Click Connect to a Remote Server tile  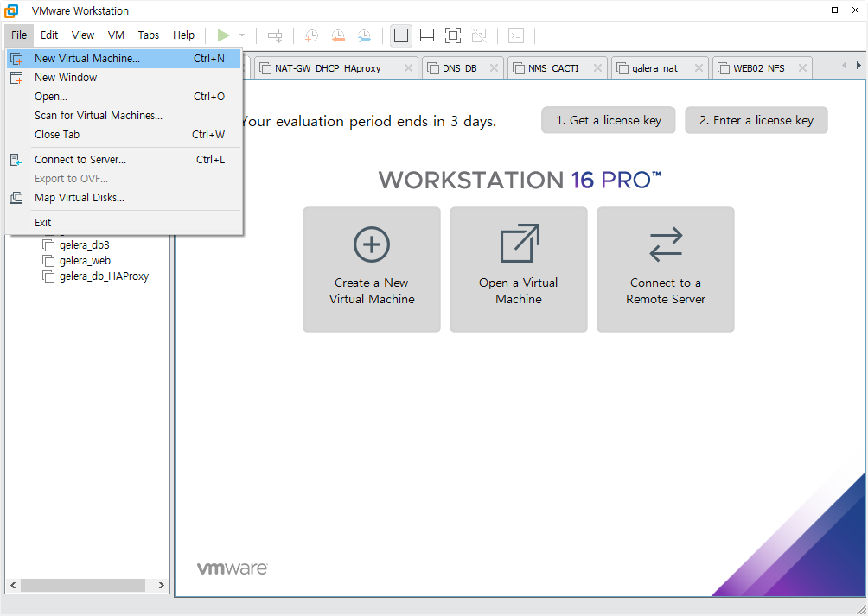tap(666, 270)
